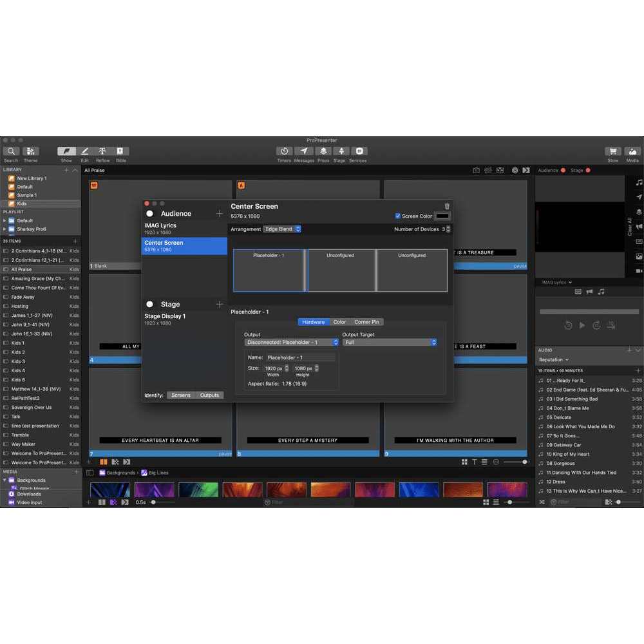The width and height of the screenshot is (644, 644).
Task: Switch media bin to list view
Action: tap(496, 502)
